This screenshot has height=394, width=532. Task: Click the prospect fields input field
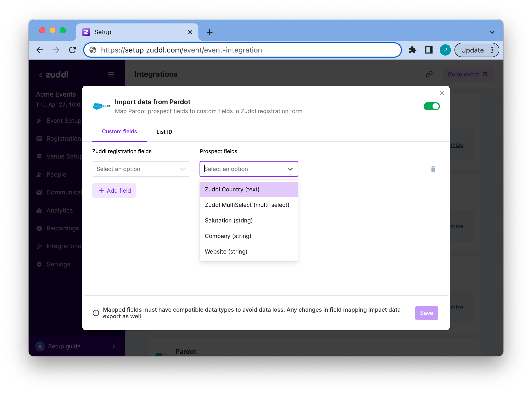[248, 169]
